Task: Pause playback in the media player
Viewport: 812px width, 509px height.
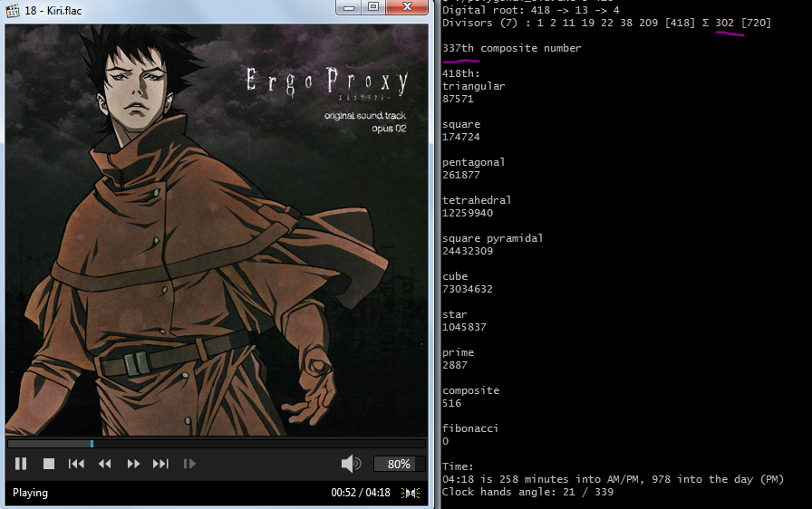Action: point(21,464)
